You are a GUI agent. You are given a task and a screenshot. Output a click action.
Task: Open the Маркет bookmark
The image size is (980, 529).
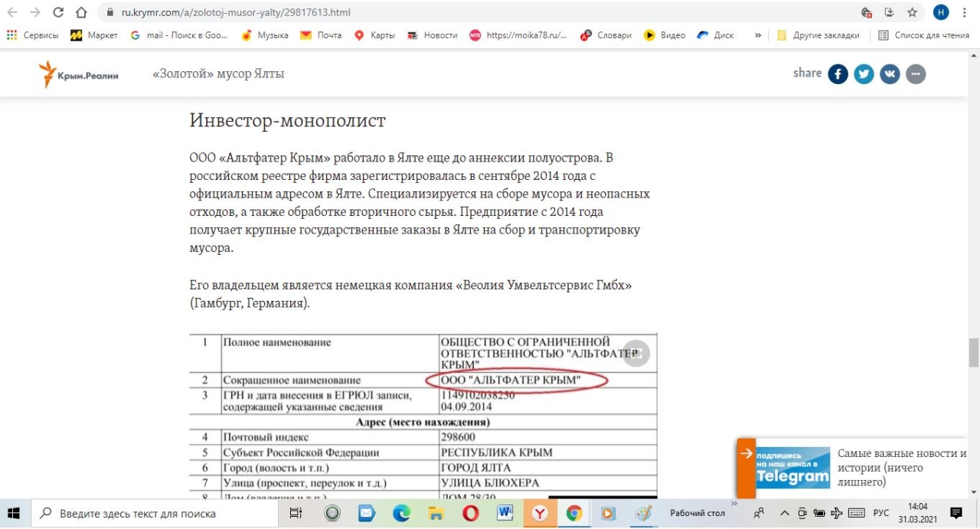point(94,35)
